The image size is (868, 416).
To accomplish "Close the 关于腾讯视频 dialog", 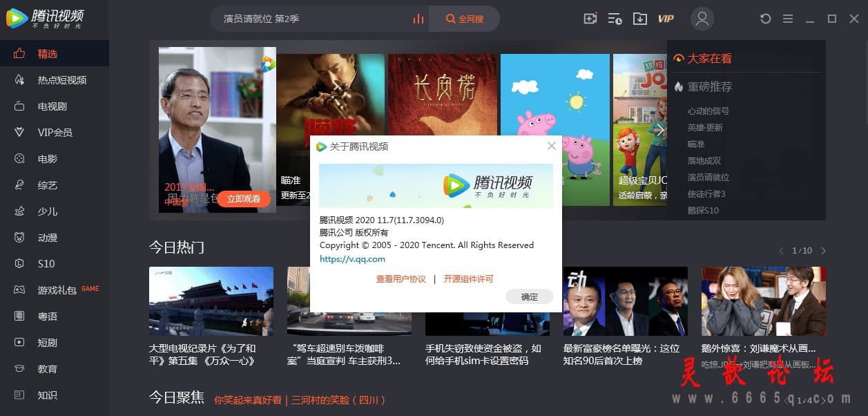I will point(551,146).
